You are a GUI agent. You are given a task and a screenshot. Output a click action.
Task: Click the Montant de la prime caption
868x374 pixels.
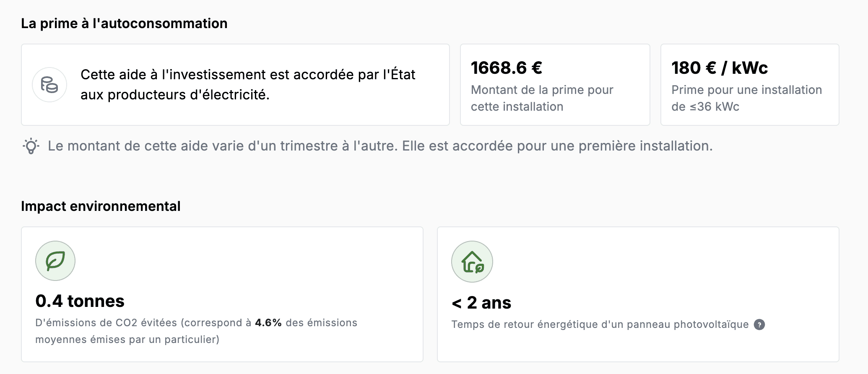point(542,98)
